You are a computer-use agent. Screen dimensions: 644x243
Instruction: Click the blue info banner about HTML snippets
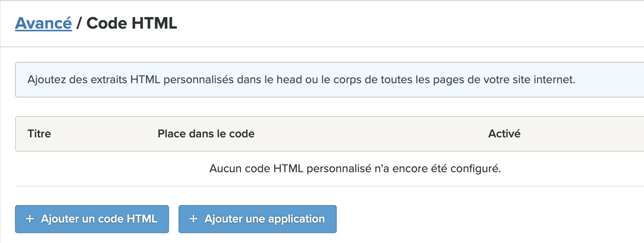click(x=329, y=80)
